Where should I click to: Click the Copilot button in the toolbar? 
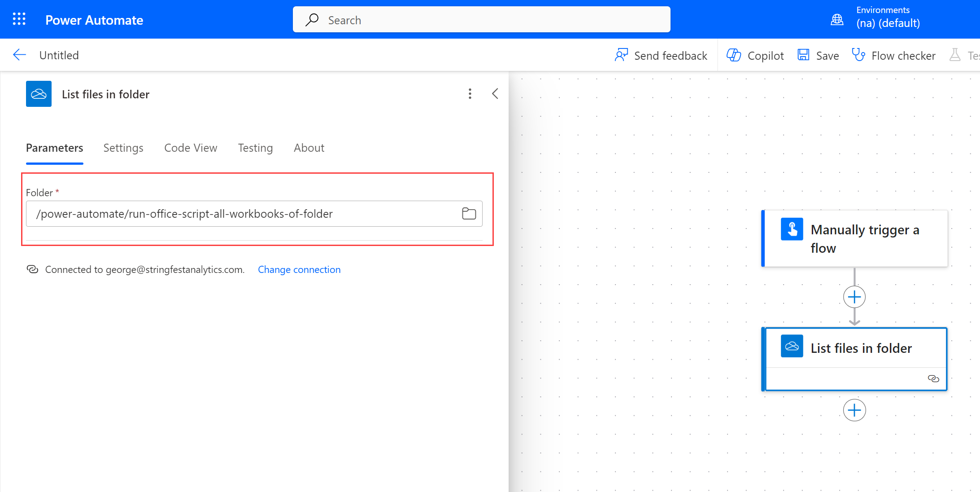(755, 55)
